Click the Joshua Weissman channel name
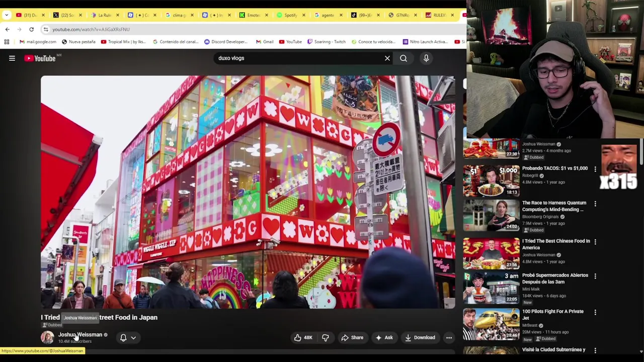Screen dimensions: 644x362 point(80,335)
